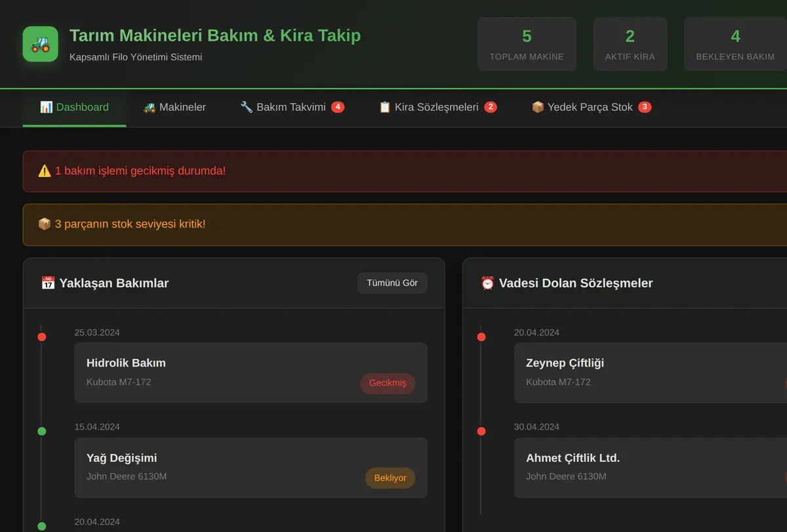Click the date 15.04.2024

coord(97,427)
